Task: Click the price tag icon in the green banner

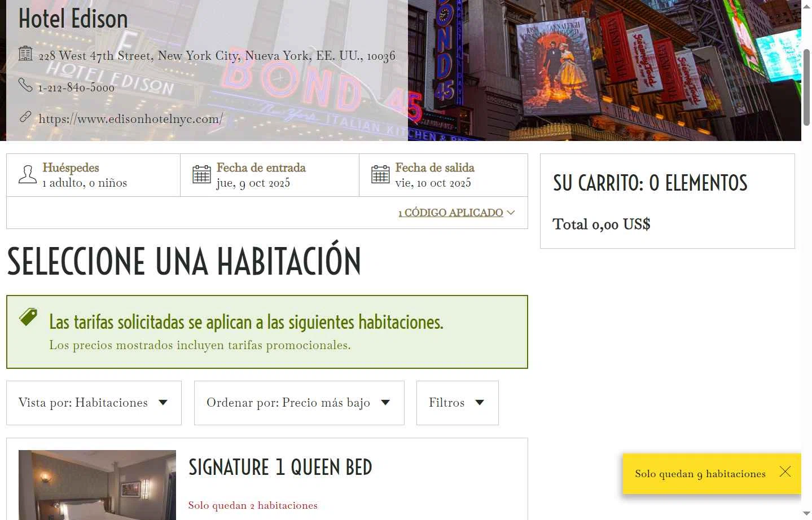Action: point(28,317)
